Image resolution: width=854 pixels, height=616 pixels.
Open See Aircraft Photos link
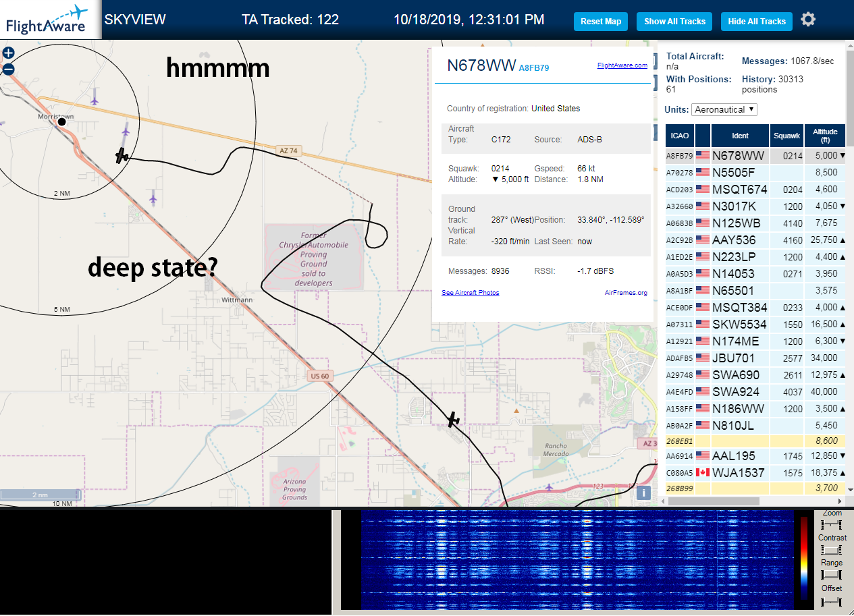pyautogui.click(x=471, y=293)
